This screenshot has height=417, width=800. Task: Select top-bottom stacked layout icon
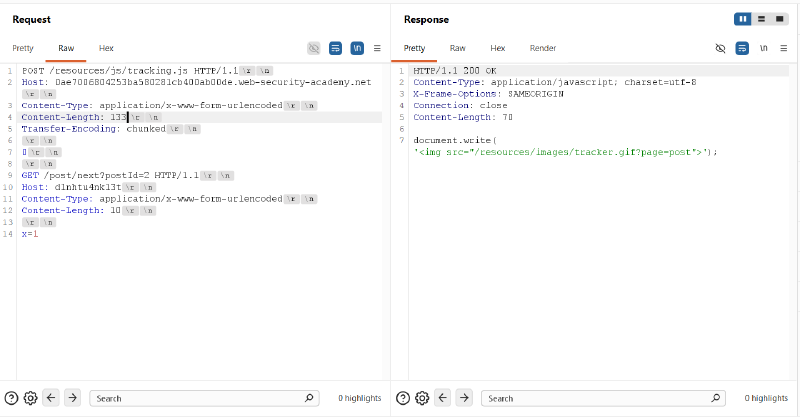pyautogui.click(x=761, y=19)
